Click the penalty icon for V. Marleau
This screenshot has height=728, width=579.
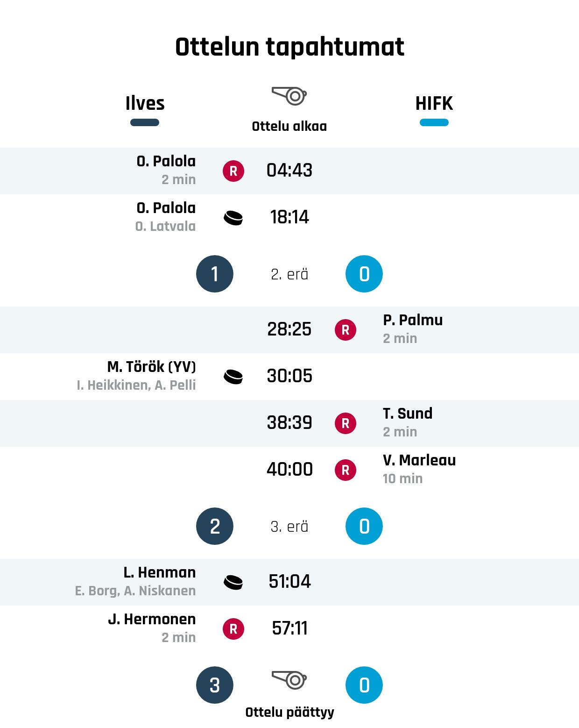tap(346, 470)
